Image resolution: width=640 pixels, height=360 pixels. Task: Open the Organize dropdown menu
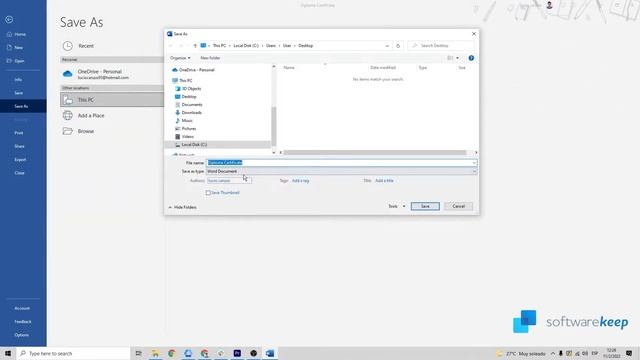180,58
